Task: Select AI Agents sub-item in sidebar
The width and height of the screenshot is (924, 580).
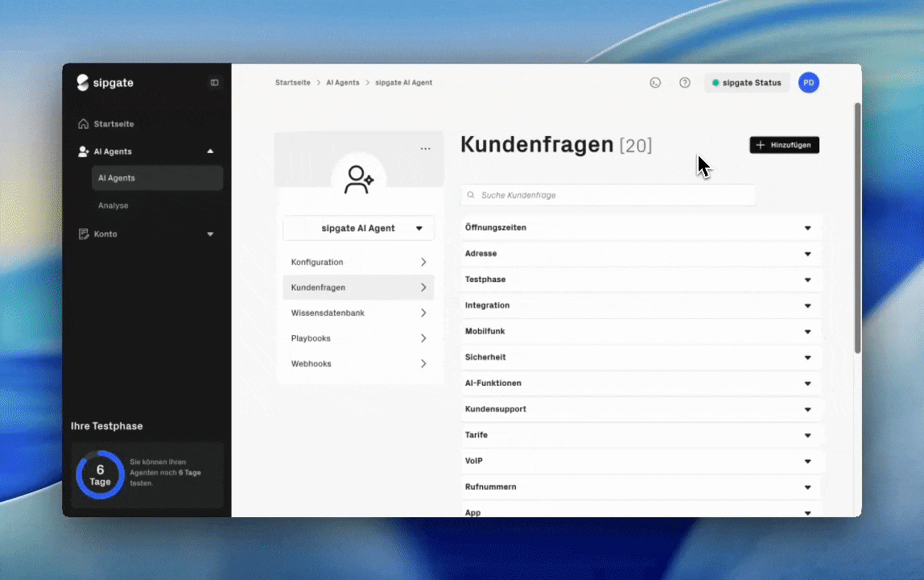Action: 157,178
